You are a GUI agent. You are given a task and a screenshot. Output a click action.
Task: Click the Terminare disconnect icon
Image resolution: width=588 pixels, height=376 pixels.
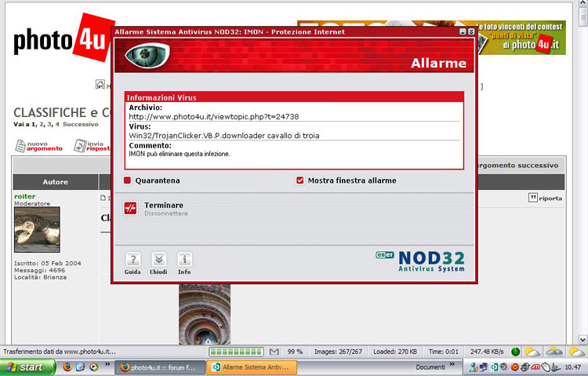coord(130,208)
